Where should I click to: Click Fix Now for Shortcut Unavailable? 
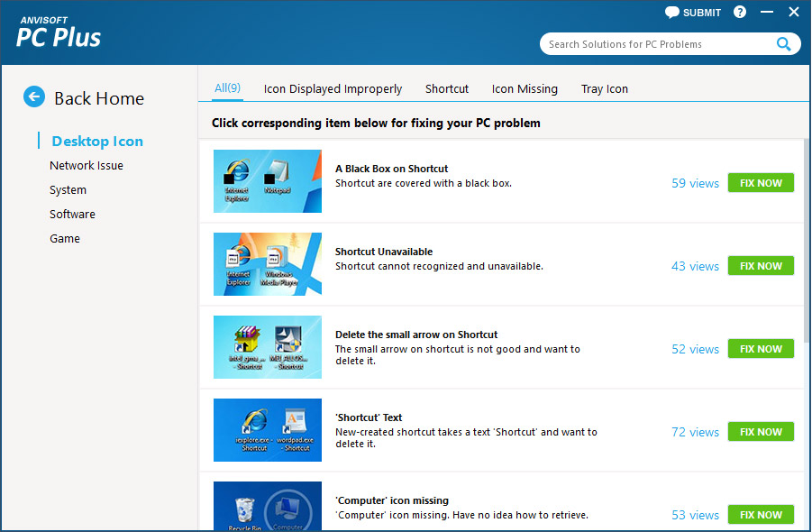[761, 266]
